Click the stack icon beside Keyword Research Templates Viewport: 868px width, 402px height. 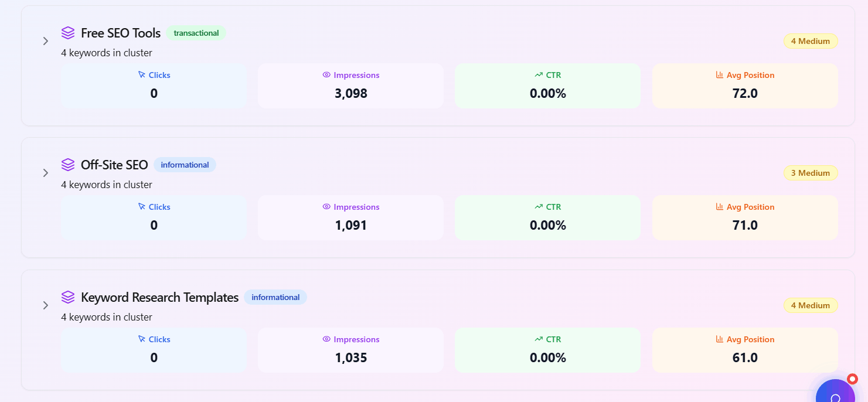coord(67,297)
